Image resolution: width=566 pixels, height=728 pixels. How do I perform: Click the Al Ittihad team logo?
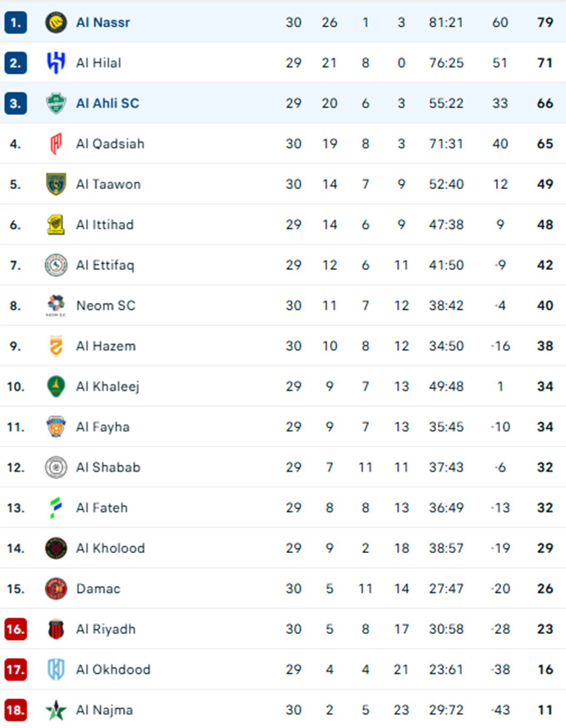(56, 225)
